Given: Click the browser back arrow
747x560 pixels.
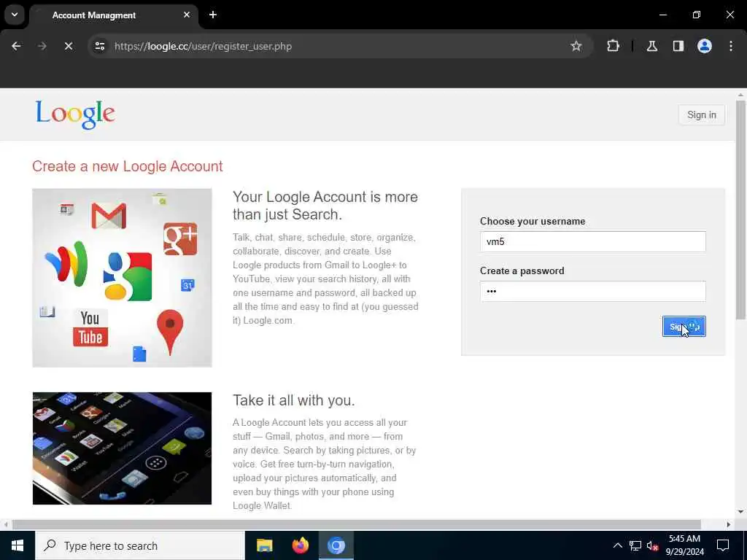Looking at the screenshot, I should tap(16, 46).
